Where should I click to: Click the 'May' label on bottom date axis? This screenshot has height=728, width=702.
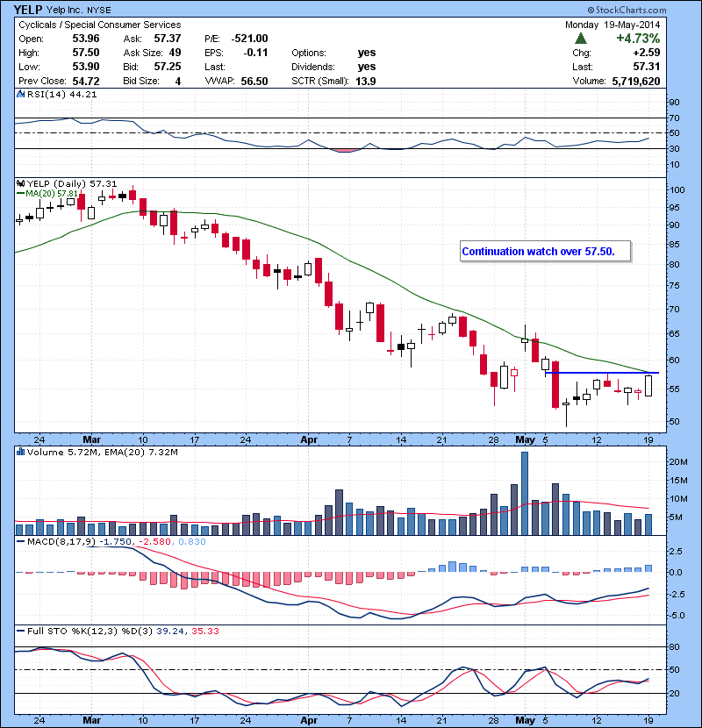526,720
